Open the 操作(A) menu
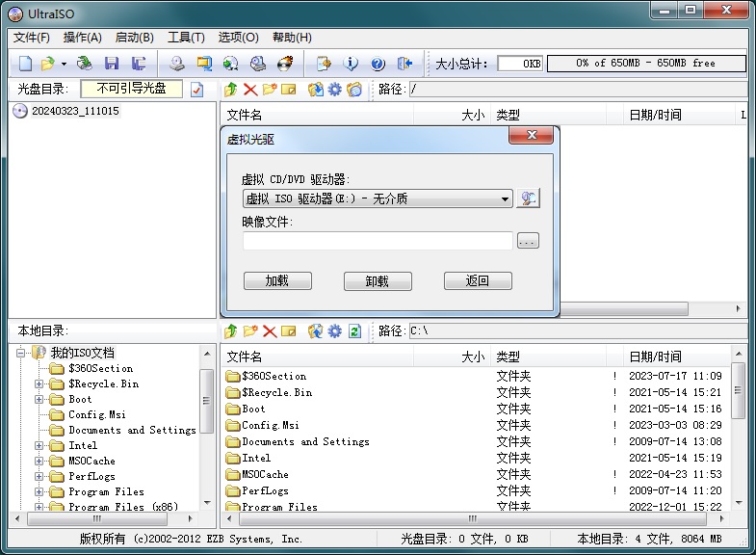Viewport: 756px width, 555px height. [83, 38]
